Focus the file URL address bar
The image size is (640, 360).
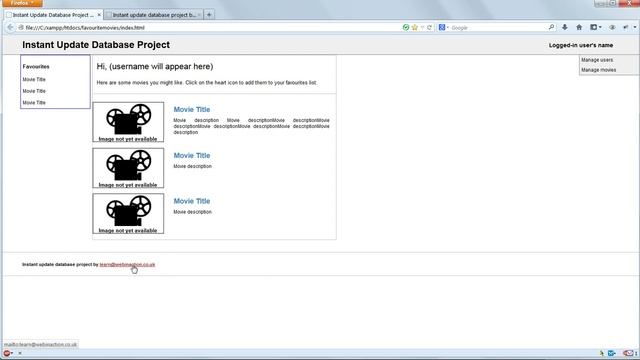coord(212,28)
